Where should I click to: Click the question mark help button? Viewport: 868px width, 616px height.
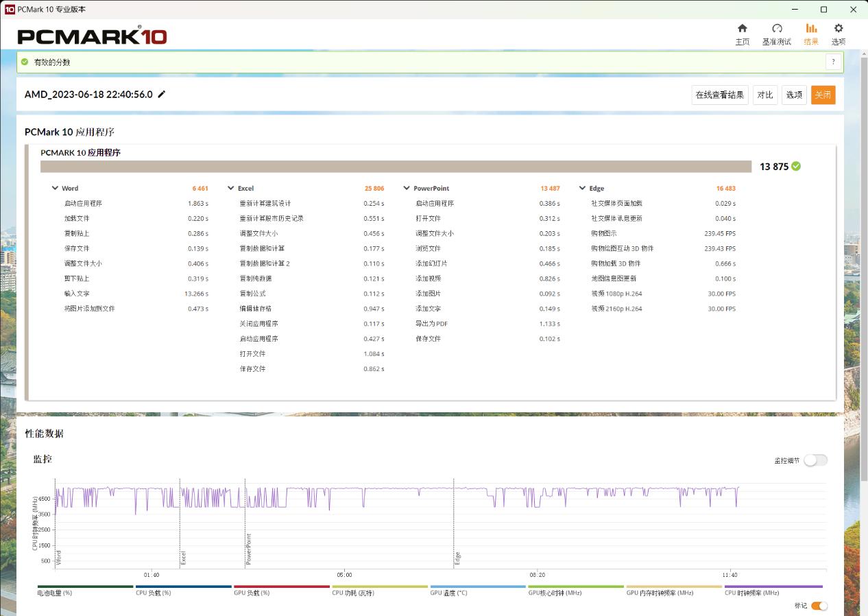tap(833, 62)
